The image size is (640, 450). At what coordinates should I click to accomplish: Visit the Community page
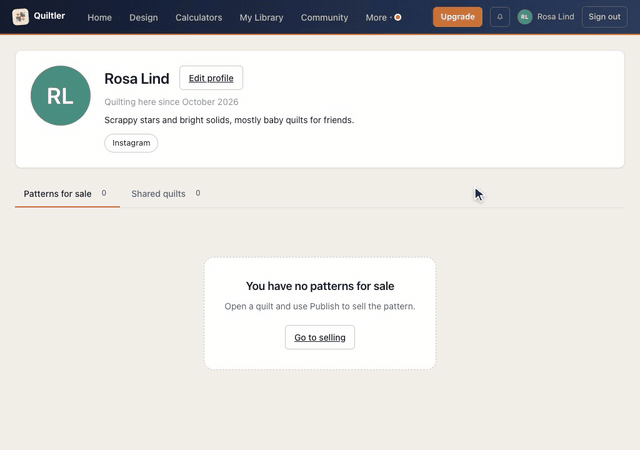[324, 18]
